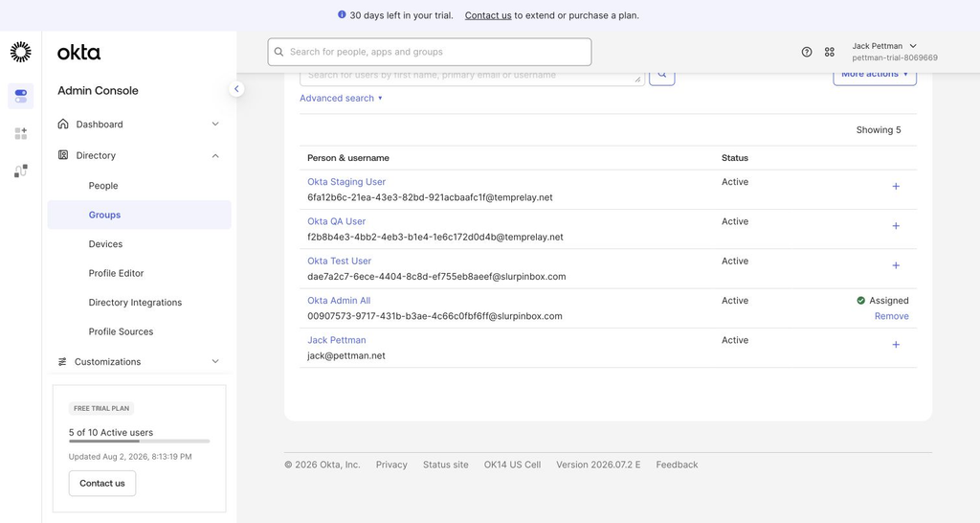Open Jack Pettman profile link

(336, 340)
